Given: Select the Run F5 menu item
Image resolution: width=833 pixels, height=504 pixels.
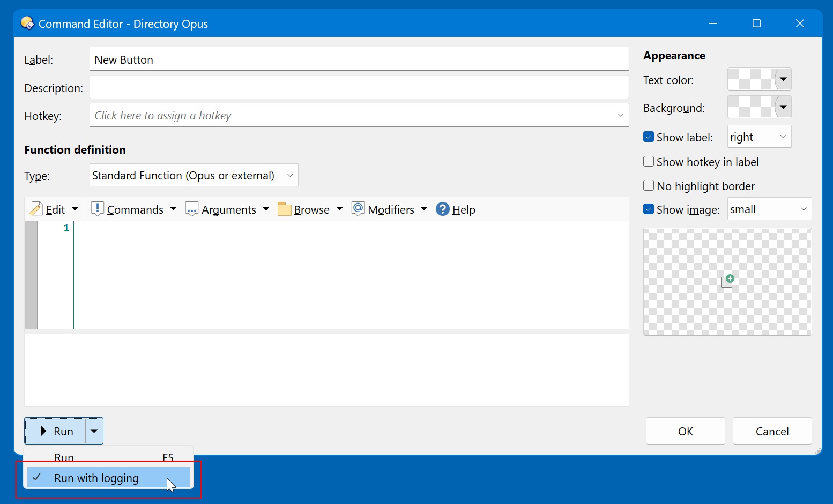Looking at the screenshot, I should point(109,457).
